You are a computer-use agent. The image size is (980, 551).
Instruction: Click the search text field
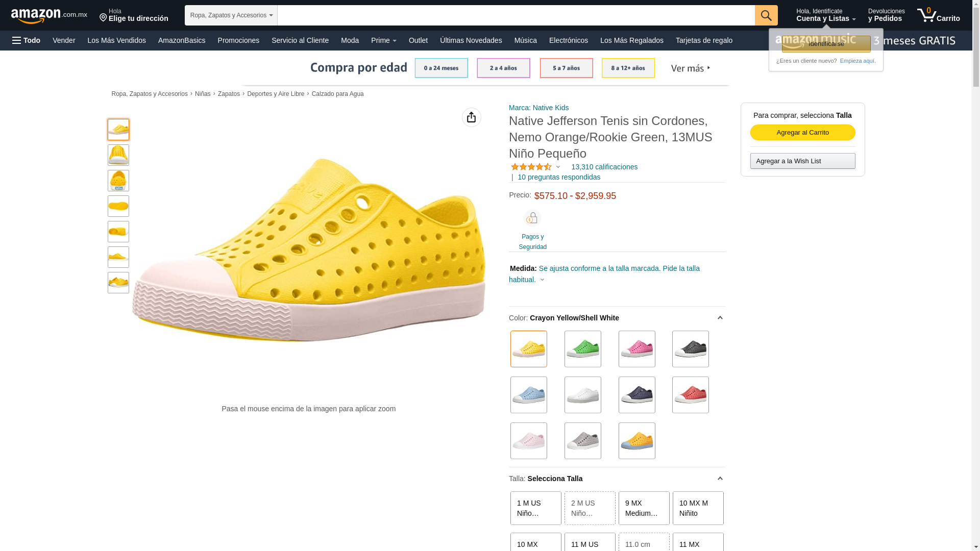(516, 15)
